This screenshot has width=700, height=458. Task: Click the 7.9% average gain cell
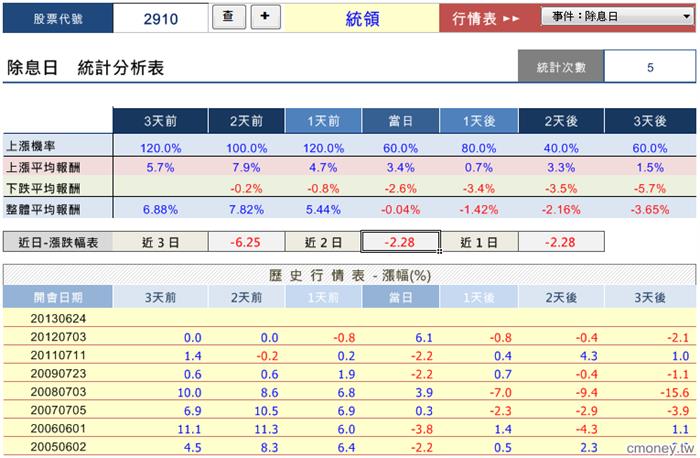click(246, 167)
